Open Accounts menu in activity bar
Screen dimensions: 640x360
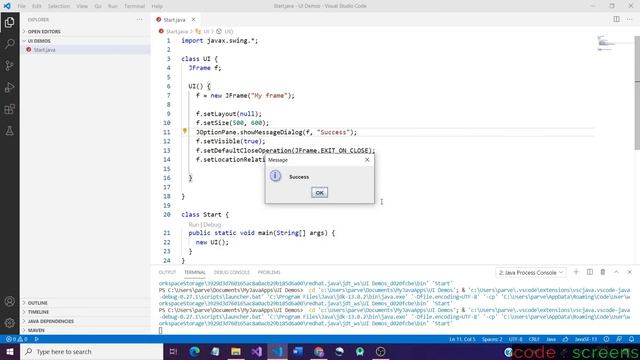[x=9, y=301]
